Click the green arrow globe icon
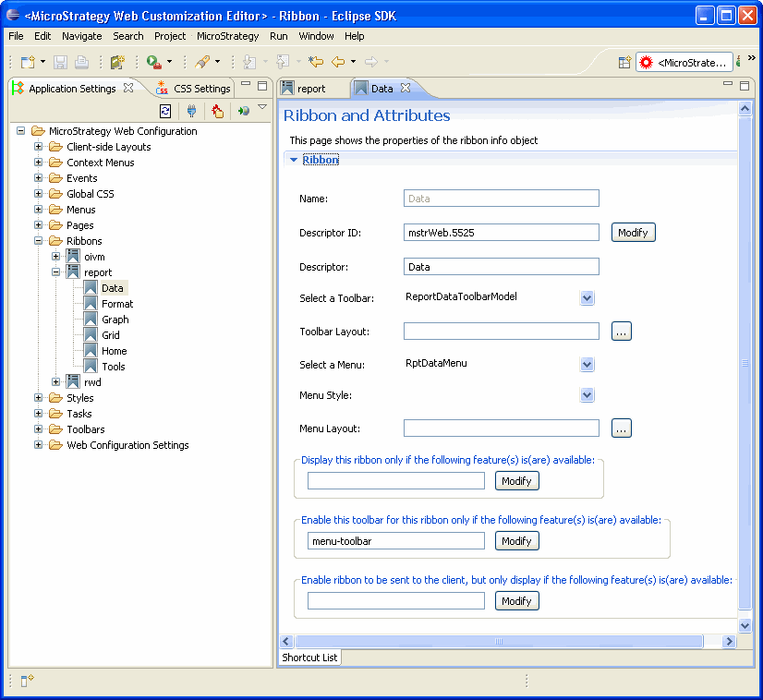This screenshot has width=763, height=700. [243, 111]
